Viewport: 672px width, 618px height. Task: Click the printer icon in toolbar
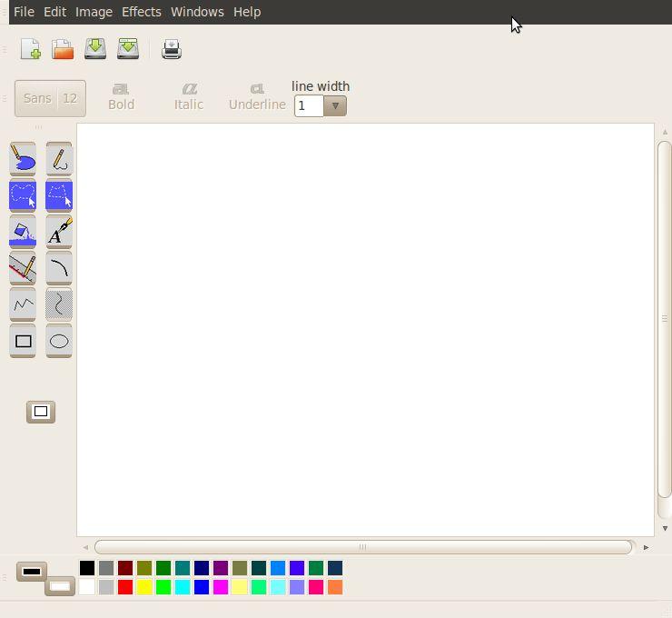(x=172, y=49)
